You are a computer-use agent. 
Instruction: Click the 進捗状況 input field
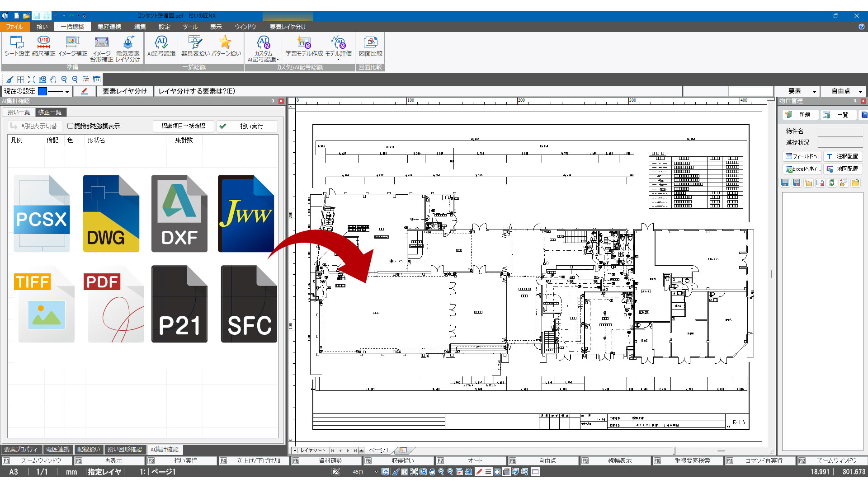pyautogui.click(x=840, y=142)
